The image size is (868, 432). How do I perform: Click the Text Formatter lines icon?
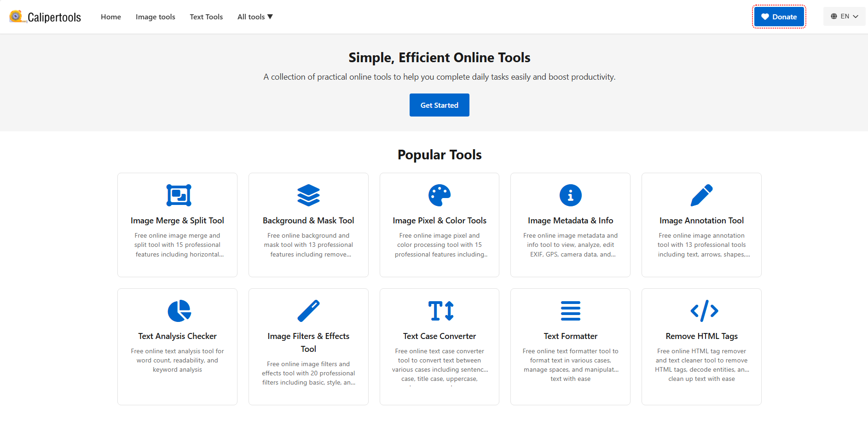tap(570, 310)
